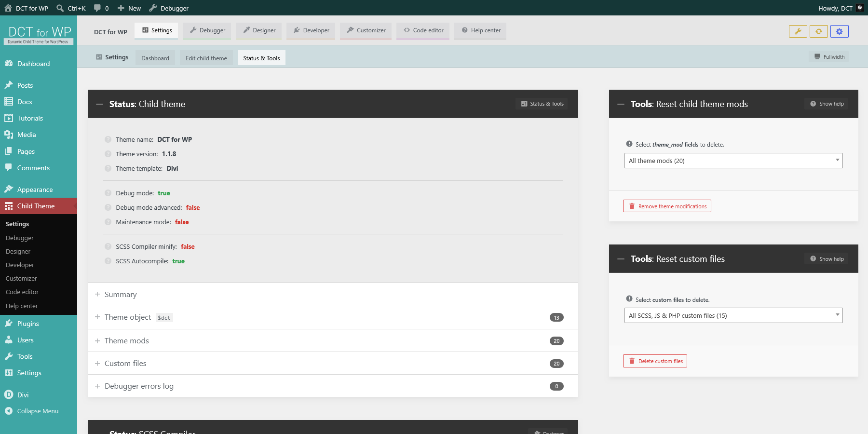Switch to the Developer top tab
This screenshot has height=434, width=868.
pyautogui.click(x=311, y=30)
